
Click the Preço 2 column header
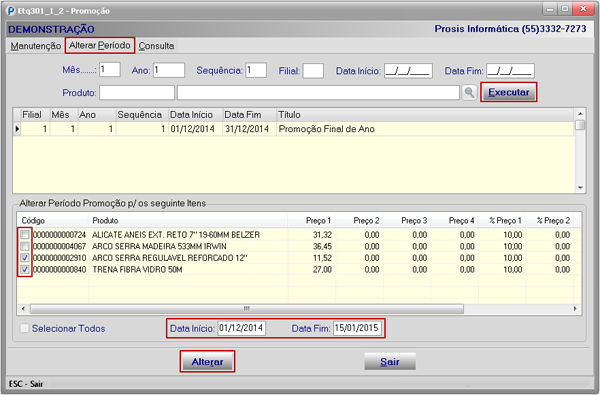click(x=359, y=221)
